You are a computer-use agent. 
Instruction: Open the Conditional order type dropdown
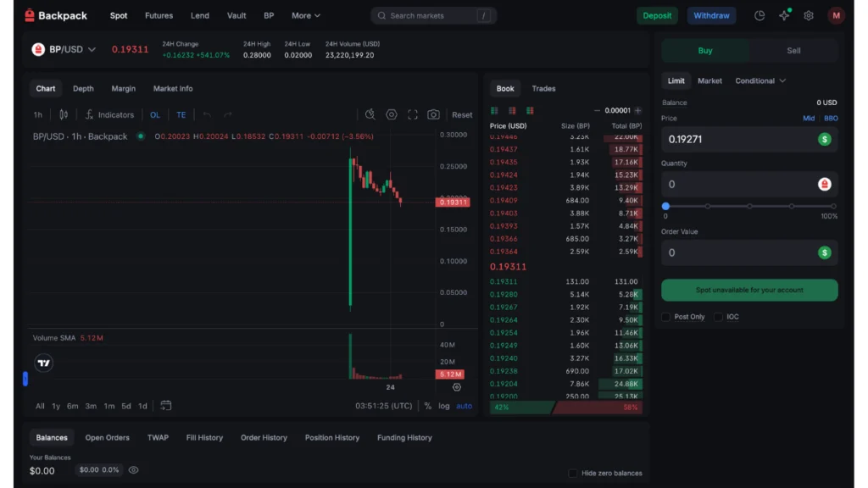pyautogui.click(x=760, y=80)
